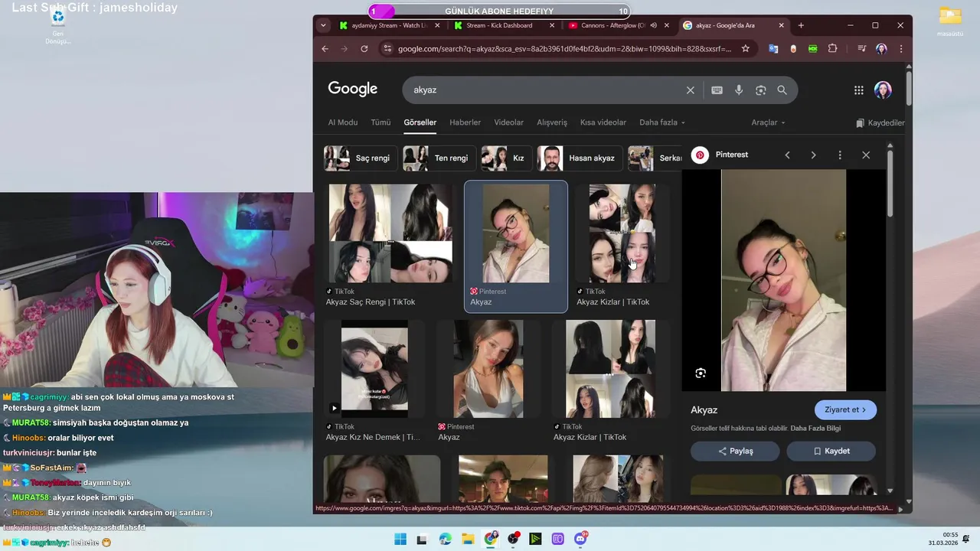Image resolution: width=980 pixels, height=551 pixels.
Task: Open Akyaz Kız Ne Demek video thumbnail
Action: 374,368
